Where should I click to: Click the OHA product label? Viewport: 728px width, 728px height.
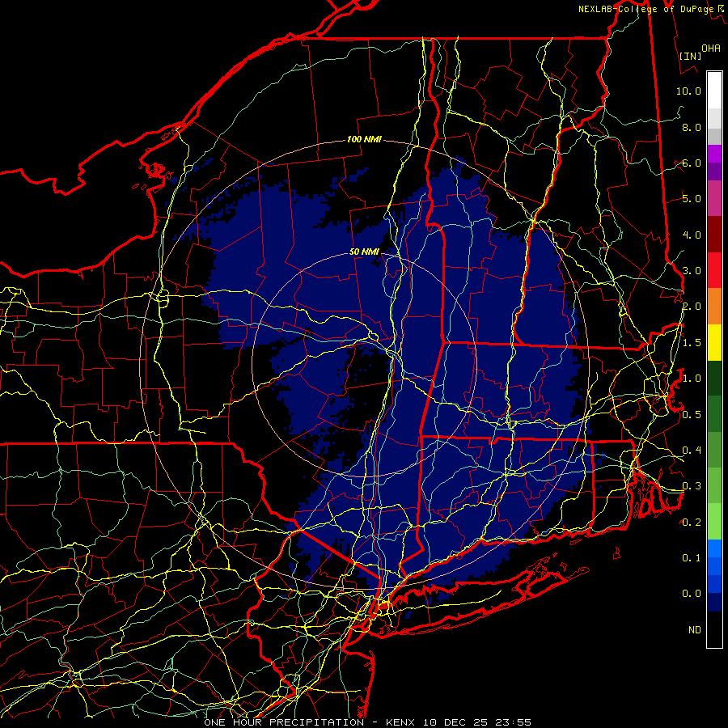click(x=711, y=48)
